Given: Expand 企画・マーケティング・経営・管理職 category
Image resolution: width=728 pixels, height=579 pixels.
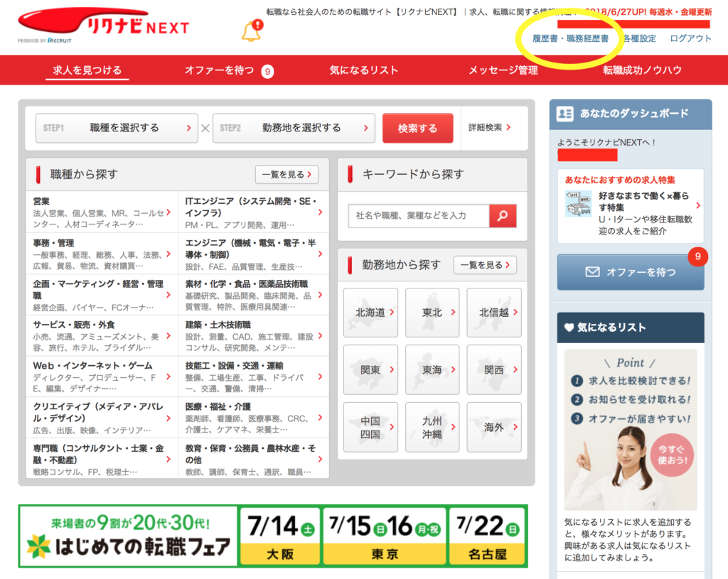Looking at the screenshot, I should coord(102,295).
